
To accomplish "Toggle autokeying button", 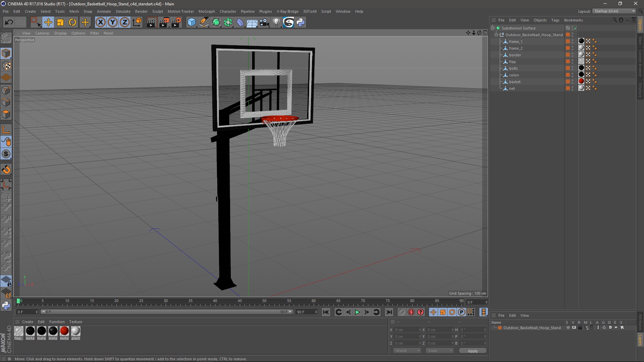I will tap(411, 312).
